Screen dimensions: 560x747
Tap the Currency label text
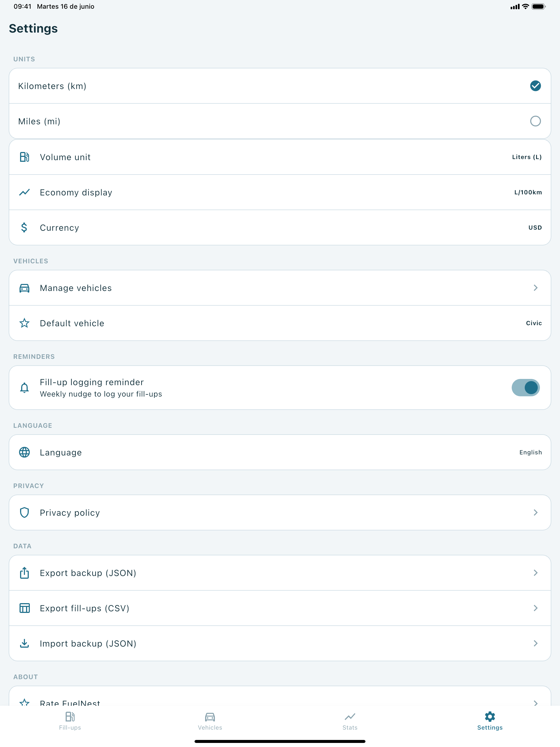click(59, 228)
